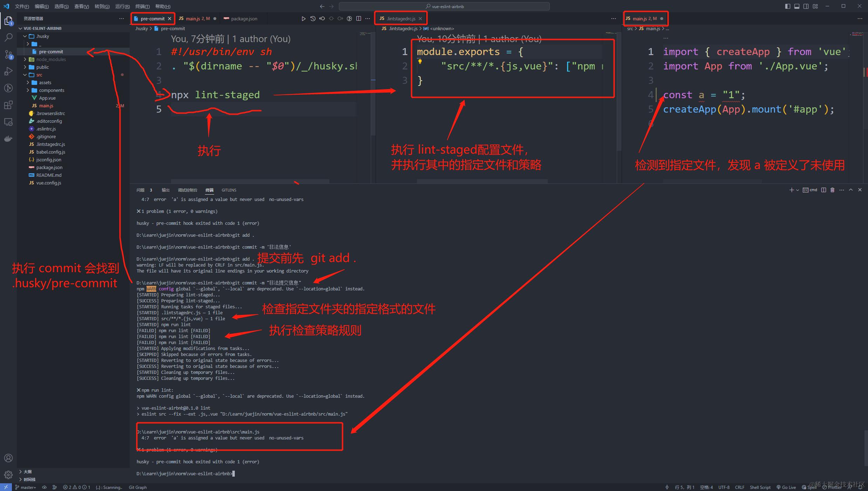Open Source Control view in activity bar
This screenshot has width=868, height=491.
pos(8,54)
